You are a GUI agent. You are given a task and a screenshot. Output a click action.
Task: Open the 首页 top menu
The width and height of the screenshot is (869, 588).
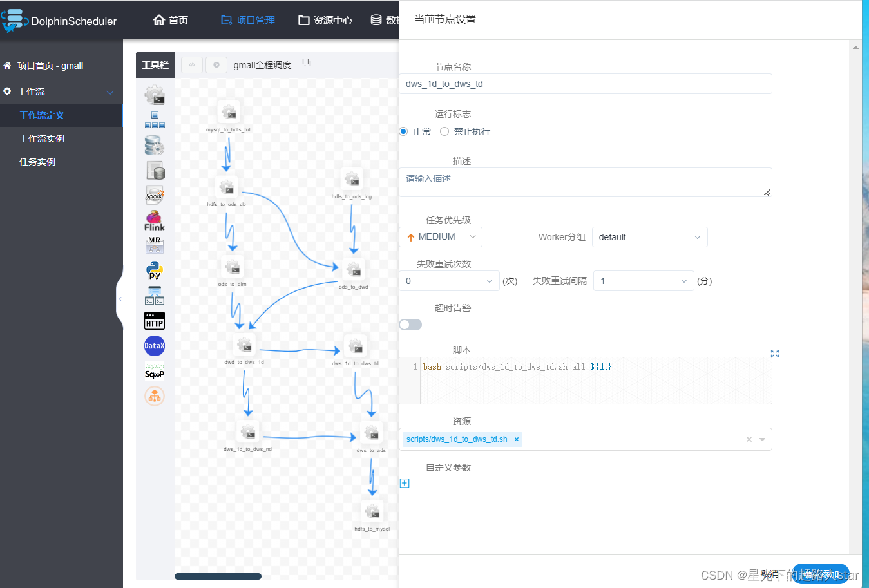click(171, 20)
